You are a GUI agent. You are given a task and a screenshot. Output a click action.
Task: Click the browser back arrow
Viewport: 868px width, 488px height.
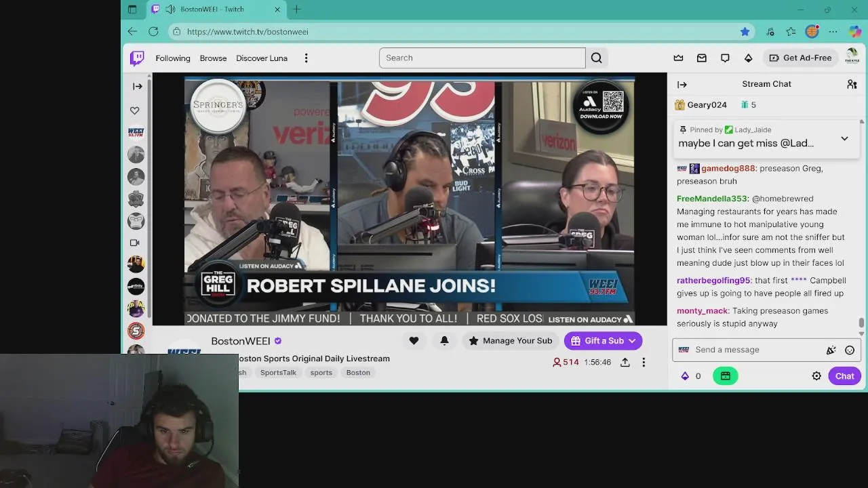132,31
